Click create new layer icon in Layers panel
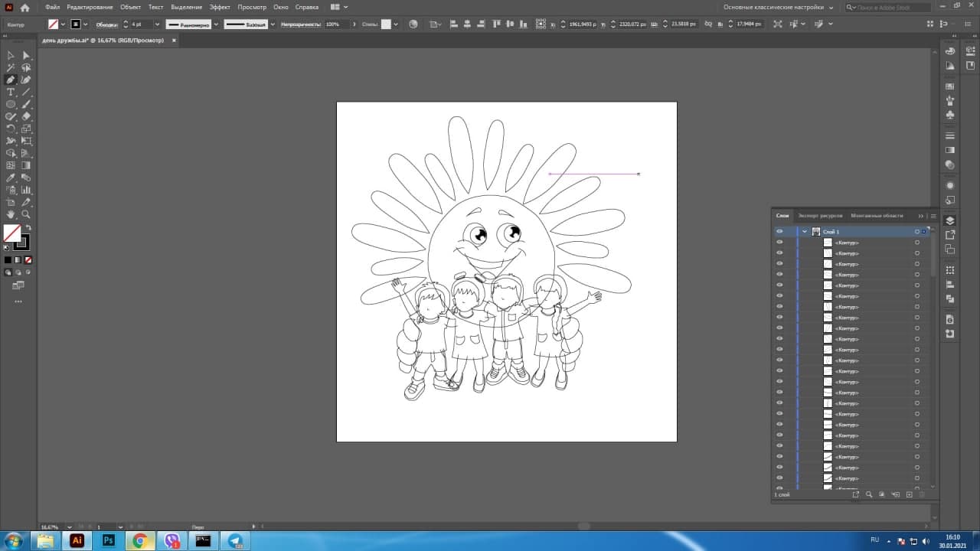This screenshot has width=980, height=551. [x=909, y=494]
